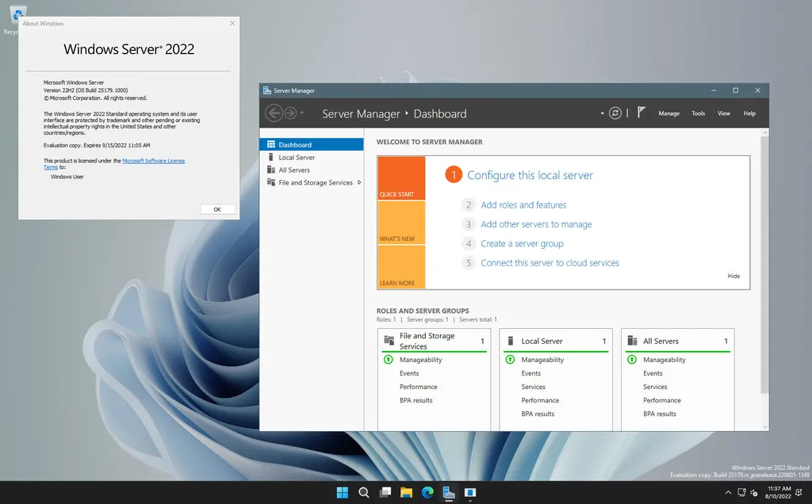Select Local Server in the sidebar
The width and height of the screenshot is (812, 504).
(297, 158)
